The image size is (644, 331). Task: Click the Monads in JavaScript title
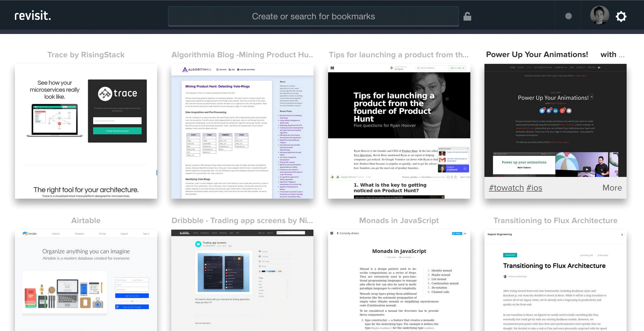click(399, 220)
